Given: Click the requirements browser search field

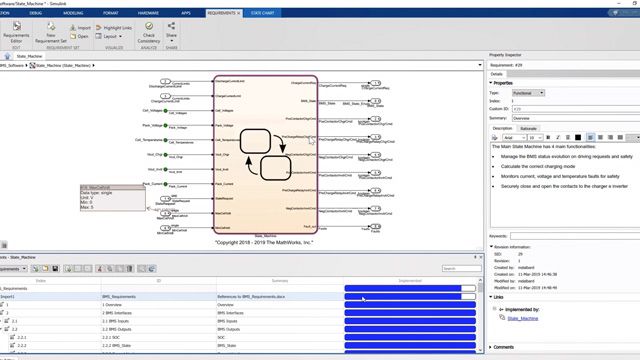Looking at the screenshot, I should (x=461, y=269).
